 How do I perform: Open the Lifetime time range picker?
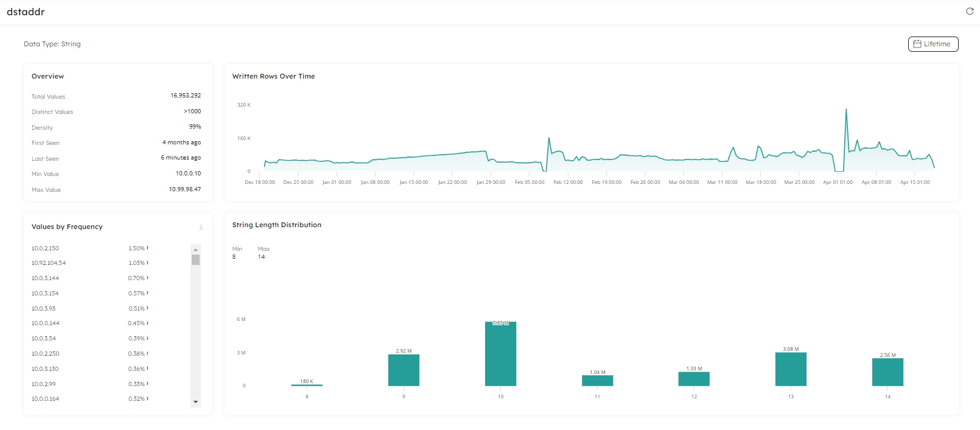tap(933, 44)
